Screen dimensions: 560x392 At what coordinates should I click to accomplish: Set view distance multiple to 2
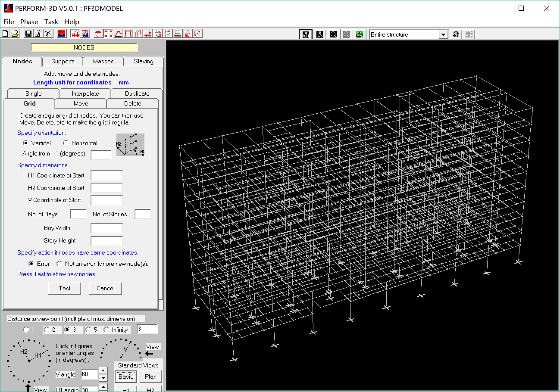[x=46, y=330]
